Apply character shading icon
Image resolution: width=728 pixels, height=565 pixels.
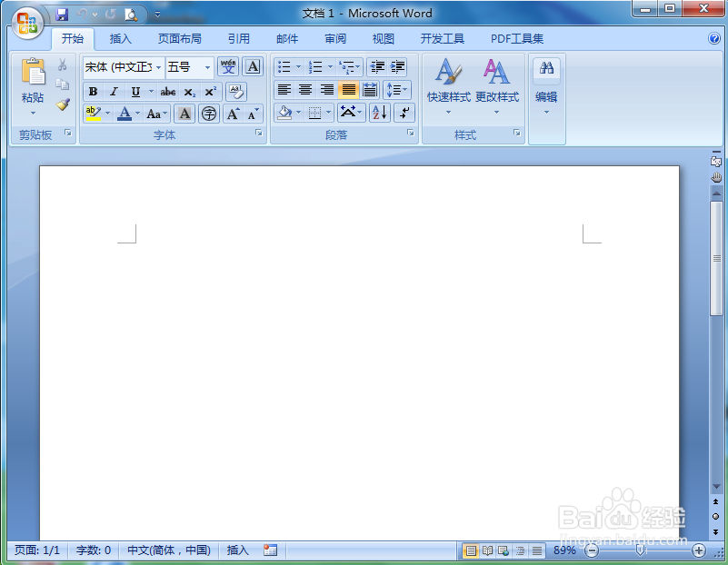pos(184,114)
